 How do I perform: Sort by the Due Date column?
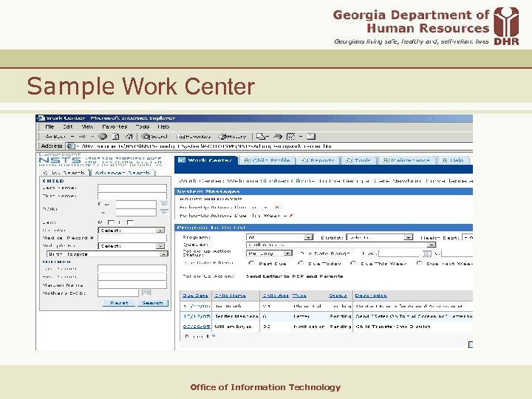195,296
